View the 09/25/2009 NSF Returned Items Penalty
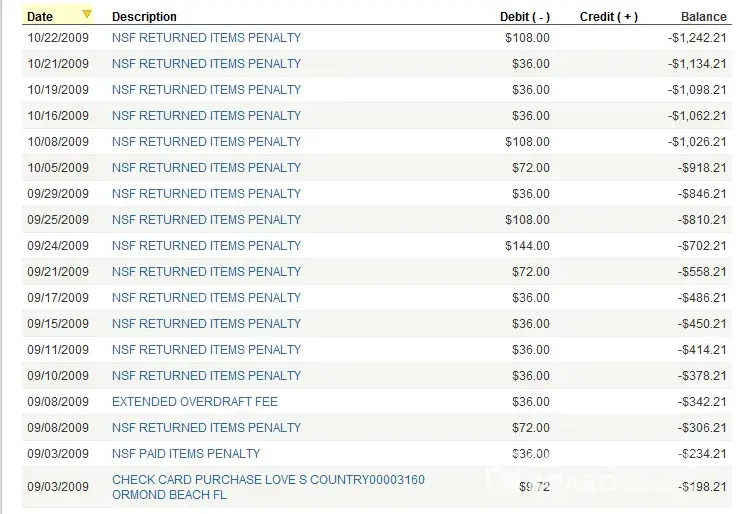This screenshot has height=514, width=747. click(206, 220)
